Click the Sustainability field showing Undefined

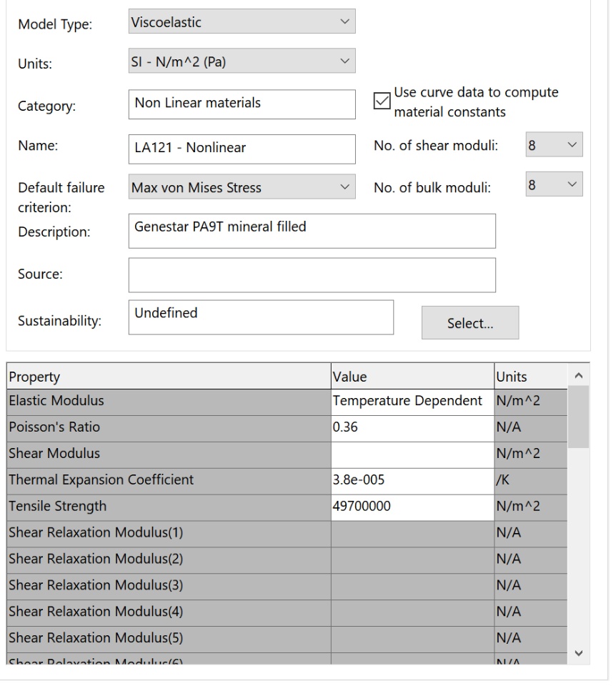click(261, 317)
